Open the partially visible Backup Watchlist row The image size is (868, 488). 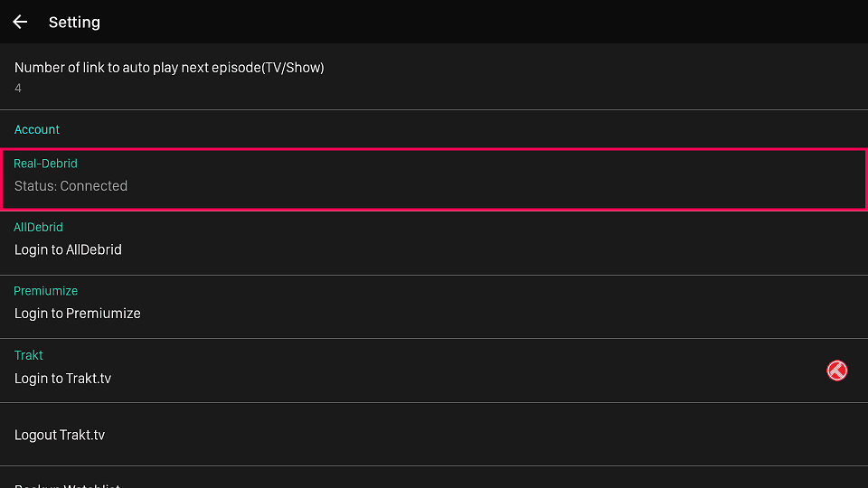[434, 477]
